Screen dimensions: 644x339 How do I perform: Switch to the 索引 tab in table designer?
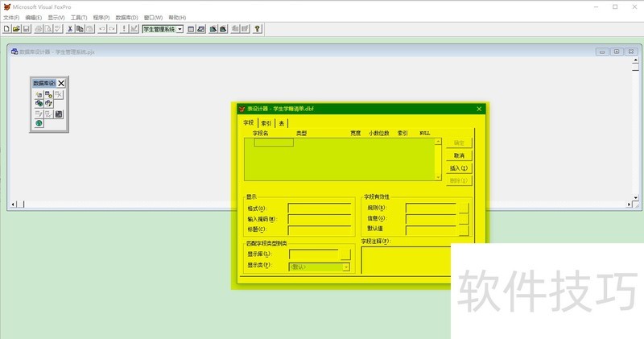[266, 123]
